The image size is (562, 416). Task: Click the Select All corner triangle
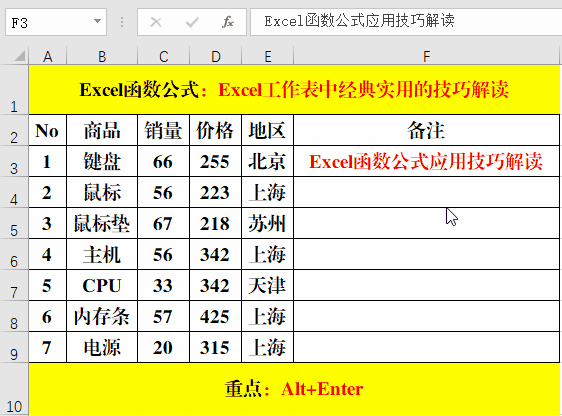[19, 56]
